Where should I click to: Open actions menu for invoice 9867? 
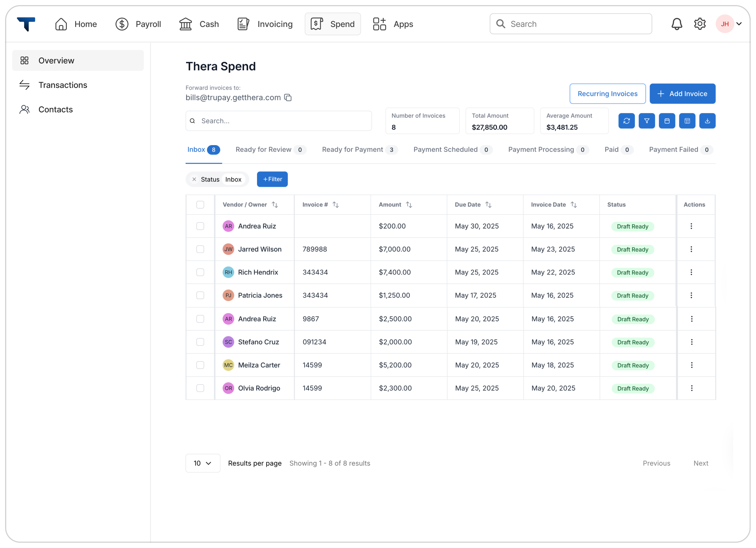coord(692,319)
